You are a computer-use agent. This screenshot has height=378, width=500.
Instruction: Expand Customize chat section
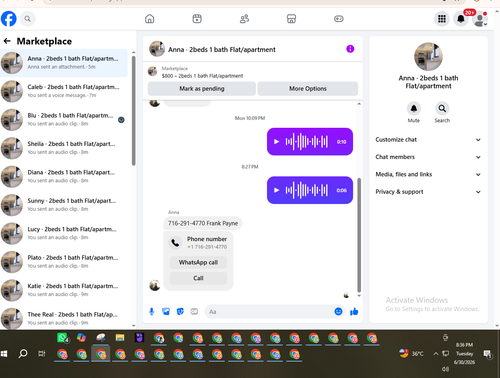click(428, 140)
